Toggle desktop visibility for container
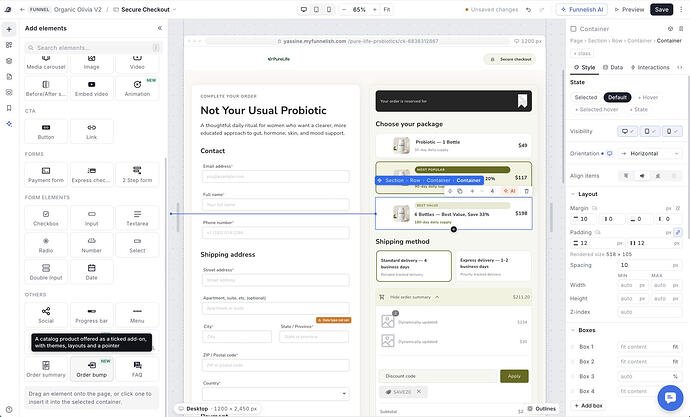The image size is (690, 417). 627,131
